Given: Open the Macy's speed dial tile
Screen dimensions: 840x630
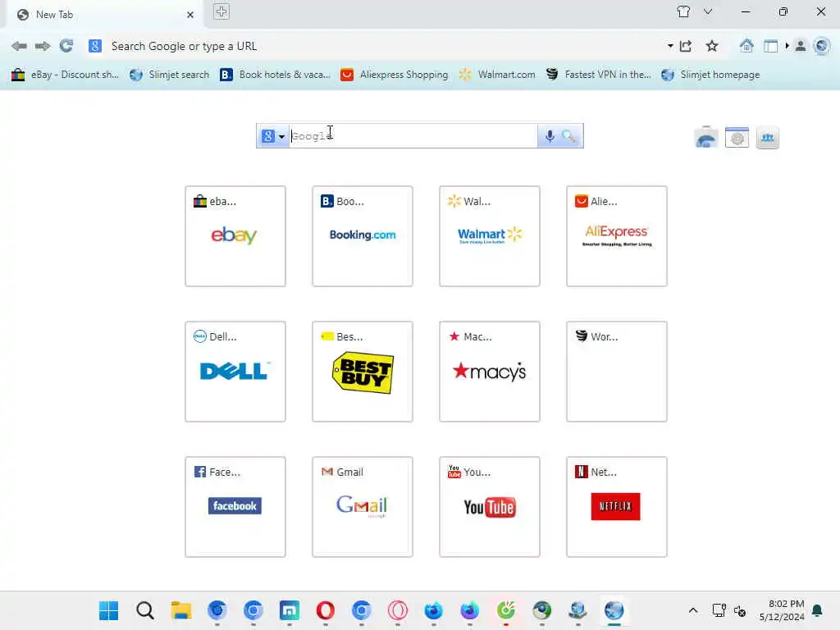Looking at the screenshot, I should pos(490,372).
